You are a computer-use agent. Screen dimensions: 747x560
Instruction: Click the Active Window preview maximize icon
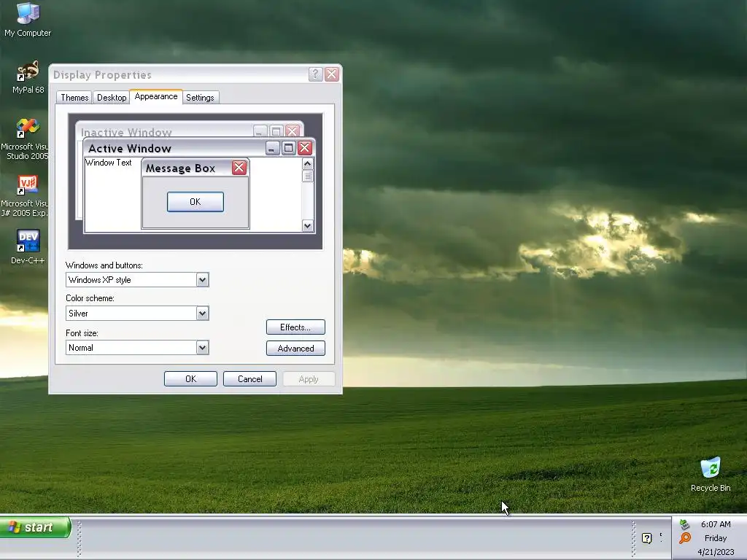288,148
